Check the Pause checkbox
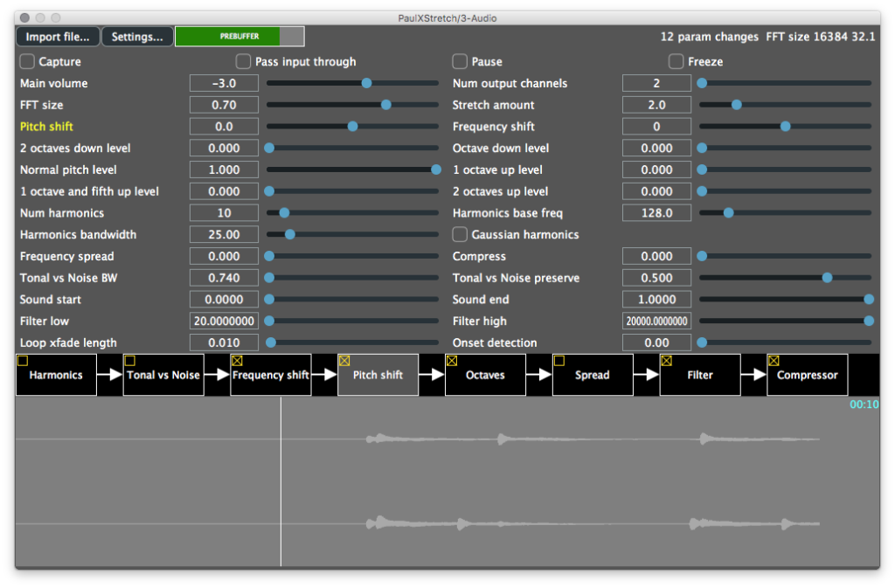Image resolution: width=895 pixels, height=588 pixels. (460, 61)
